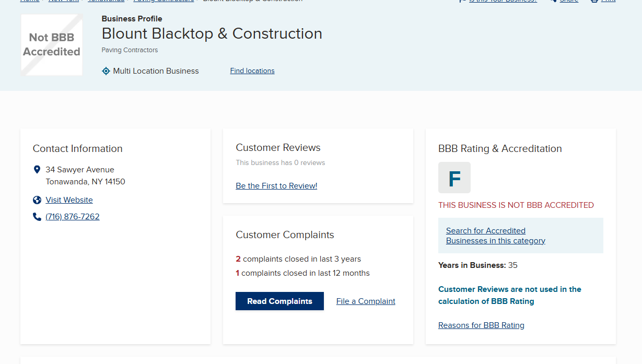
Task: Click the Share link at top right
Action: click(568, 1)
